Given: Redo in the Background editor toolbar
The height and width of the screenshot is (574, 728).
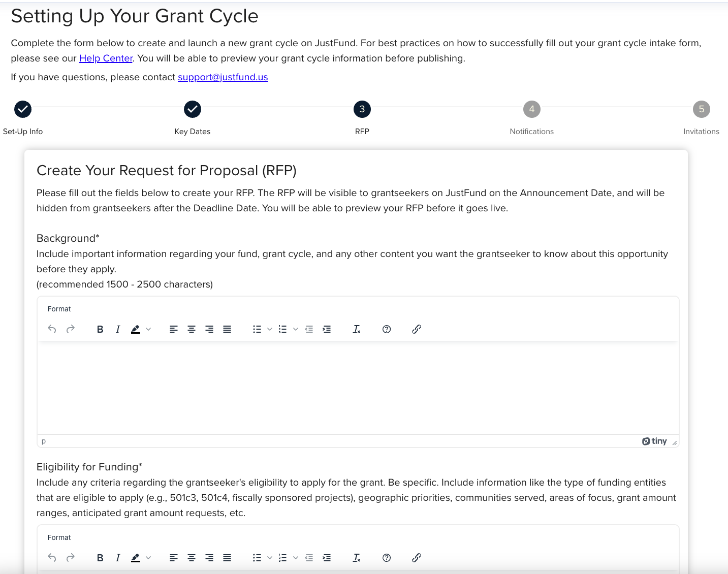Looking at the screenshot, I should [71, 329].
